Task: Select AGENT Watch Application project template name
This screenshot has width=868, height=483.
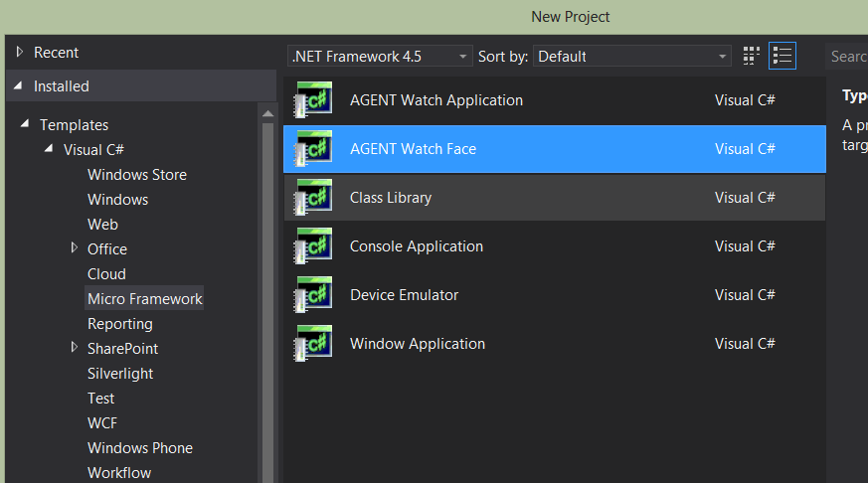Action: 436,100
